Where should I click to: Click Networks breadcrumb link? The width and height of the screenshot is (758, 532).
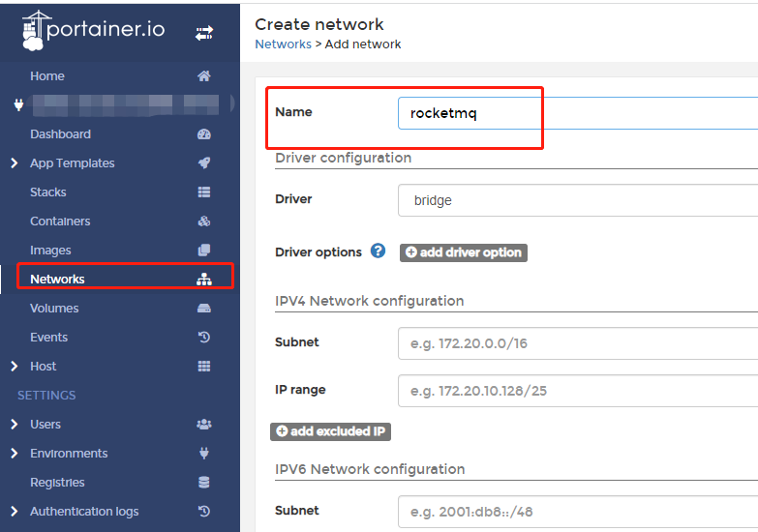pos(284,44)
